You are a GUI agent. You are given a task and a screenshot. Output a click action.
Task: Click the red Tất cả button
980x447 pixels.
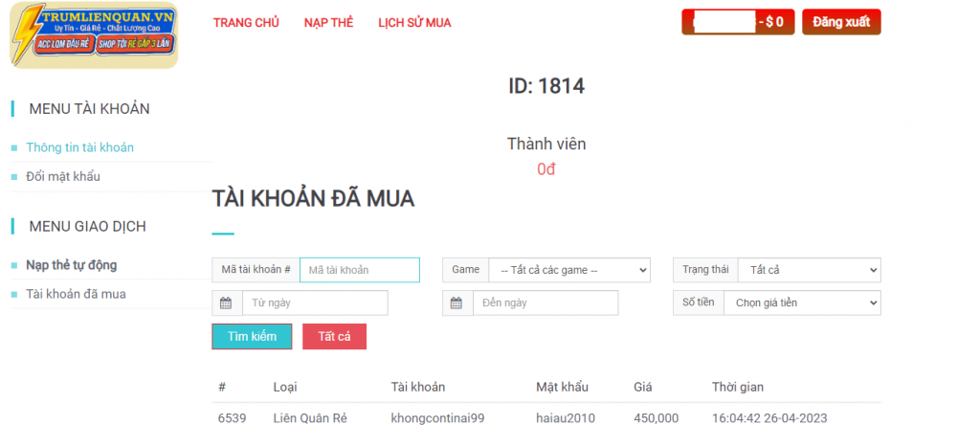pos(334,337)
